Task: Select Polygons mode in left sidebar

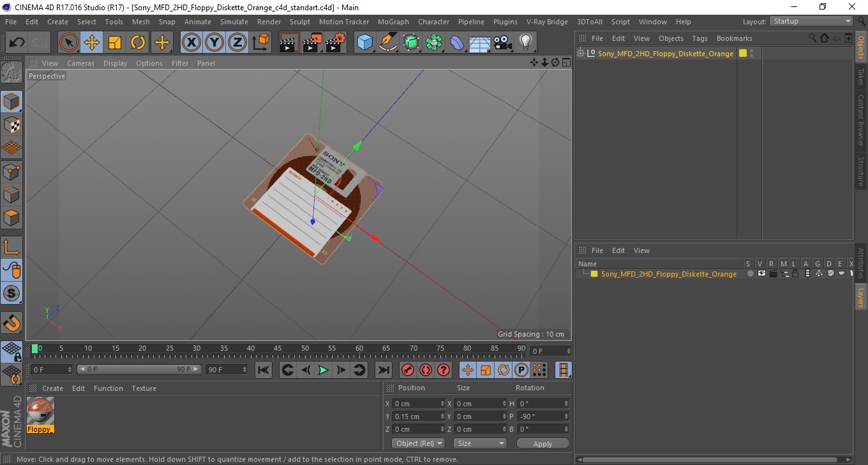Action: point(11,218)
